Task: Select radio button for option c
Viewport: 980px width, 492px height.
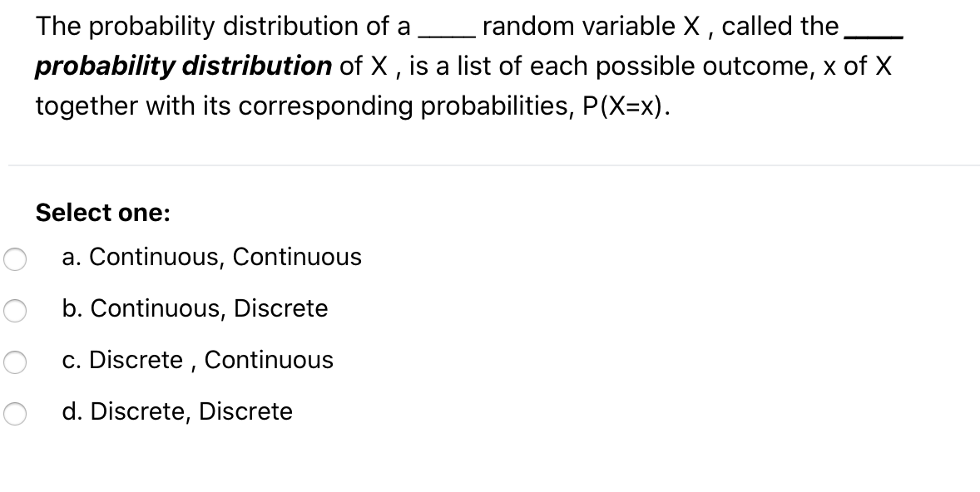Action: coord(15,361)
